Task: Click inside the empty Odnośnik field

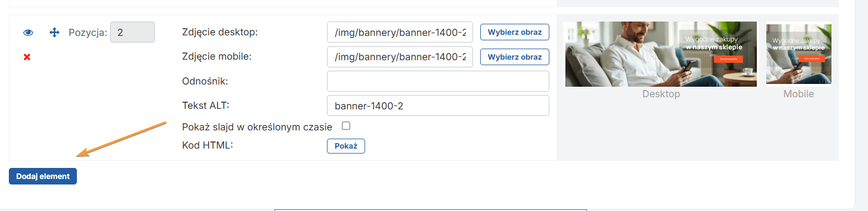Action: click(438, 81)
